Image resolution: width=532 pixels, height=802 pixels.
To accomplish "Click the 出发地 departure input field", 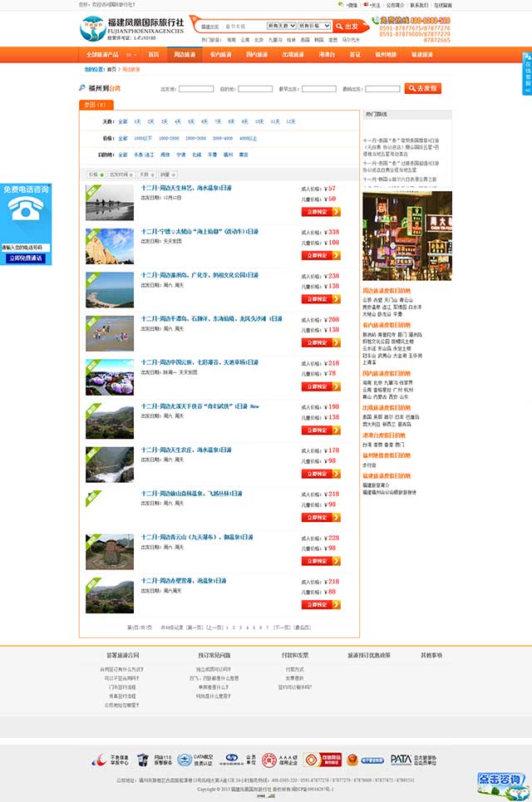I will pos(196,89).
